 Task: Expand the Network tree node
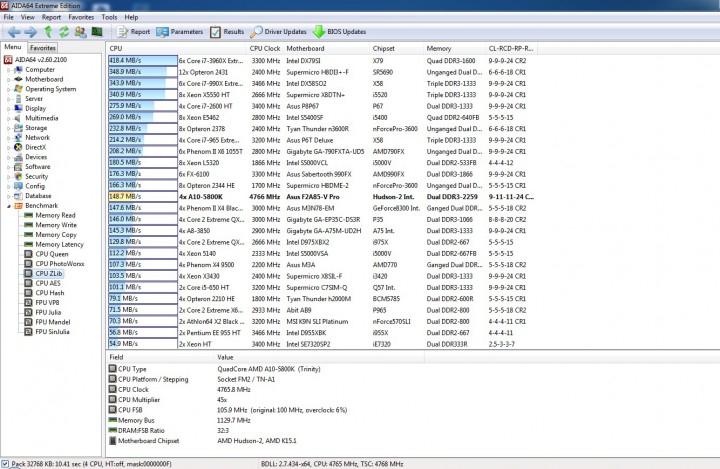pos(8,137)
